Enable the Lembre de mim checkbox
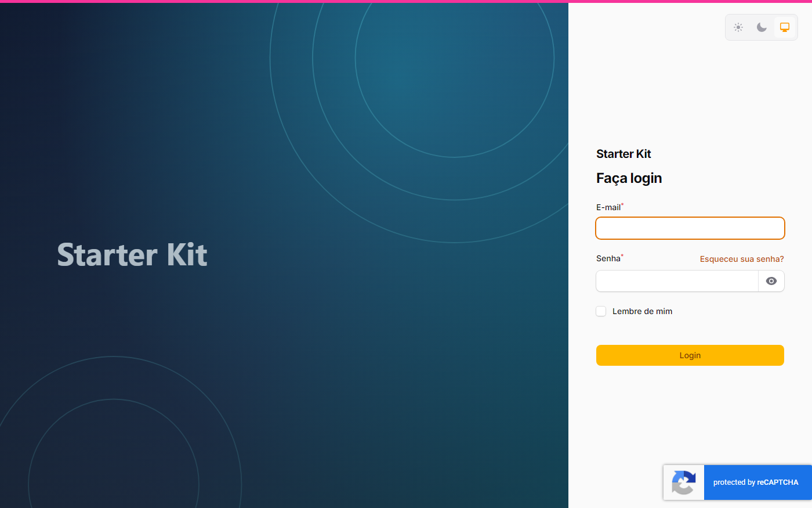The image size is (812, 508). pos(601,311)
